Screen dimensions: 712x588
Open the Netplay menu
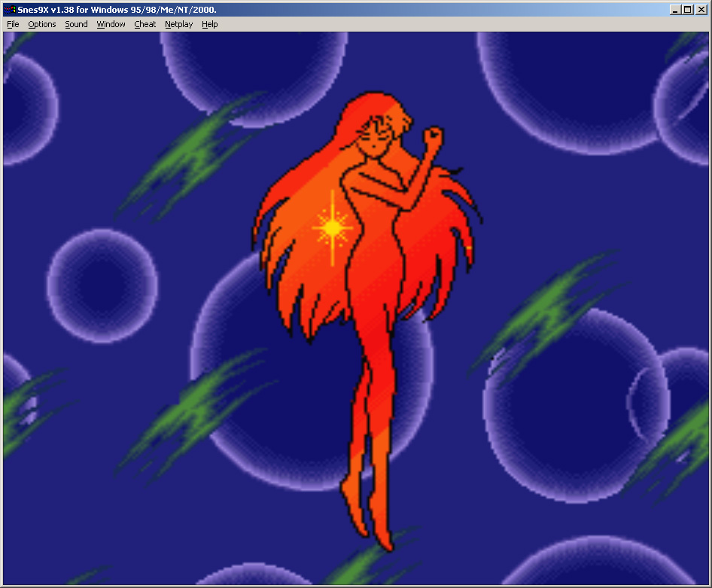click(x=179, y=25)
